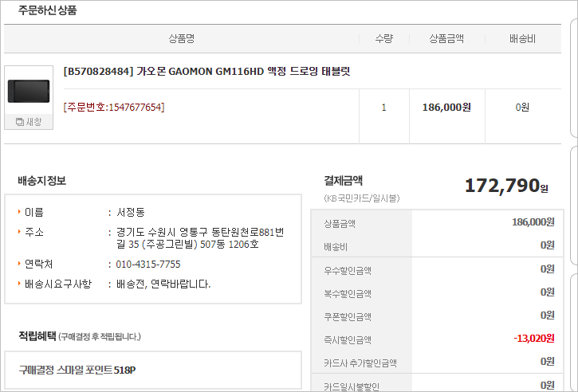Select the 수량 column header
578x392 pixels.
[x=384, y=39]
